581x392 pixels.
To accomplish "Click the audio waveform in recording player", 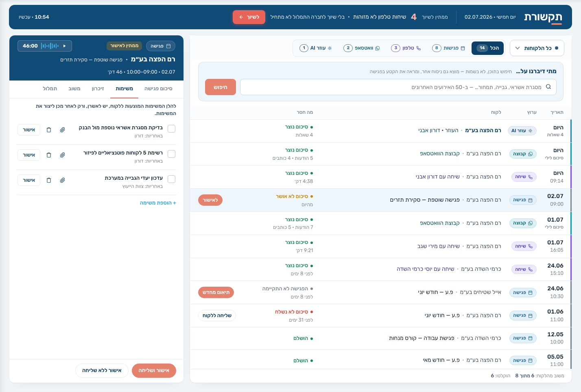I will point(50,46).
